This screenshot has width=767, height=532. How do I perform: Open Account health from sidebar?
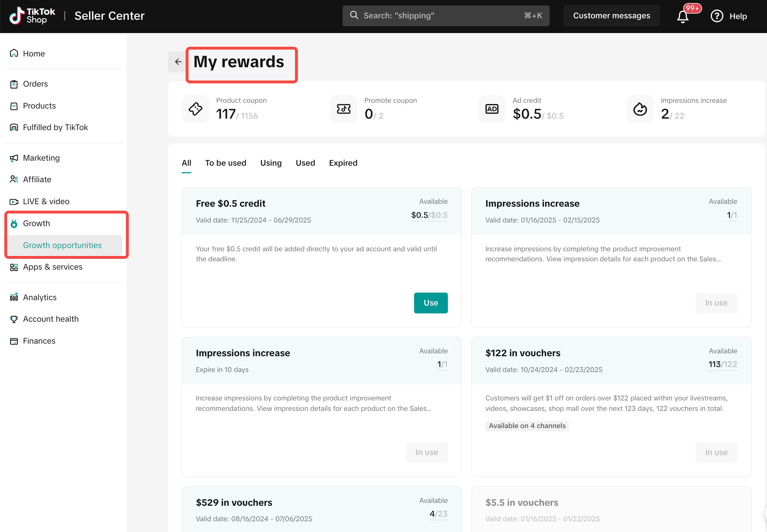click(50, 319)
